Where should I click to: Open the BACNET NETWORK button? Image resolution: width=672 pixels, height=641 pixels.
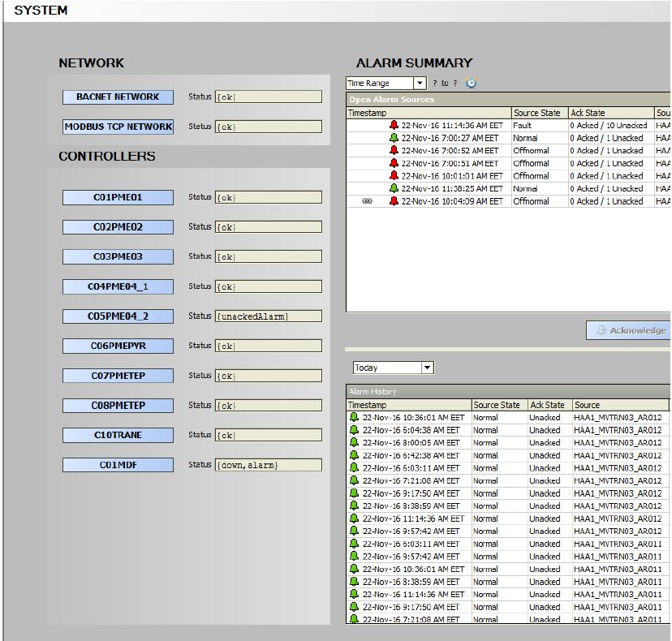pyautogui.click(x=118, y=97)
